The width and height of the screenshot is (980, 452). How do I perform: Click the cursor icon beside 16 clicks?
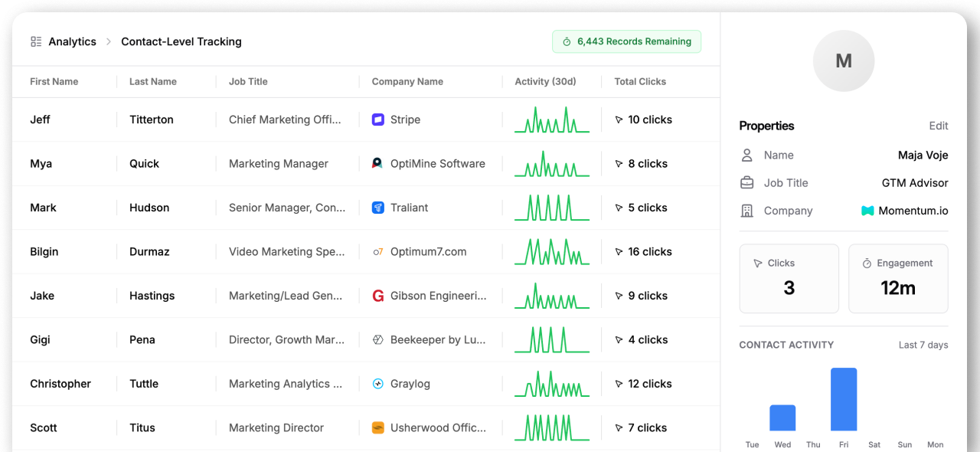point(619,251)
